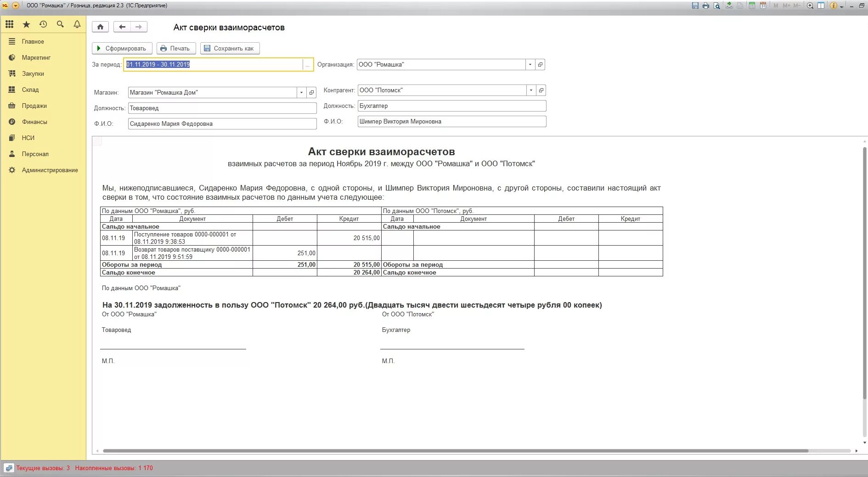Click the zoom in magnifier icon

[810, 6]
